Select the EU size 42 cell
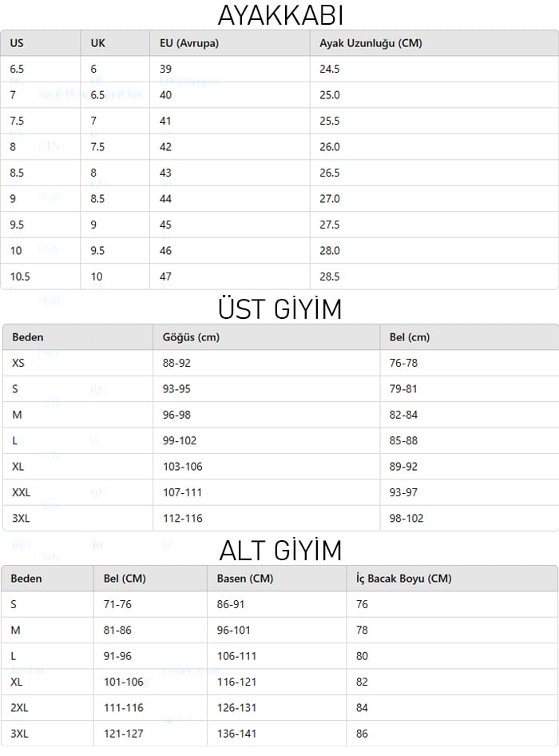The image size is (559, 756). [166, 147]
